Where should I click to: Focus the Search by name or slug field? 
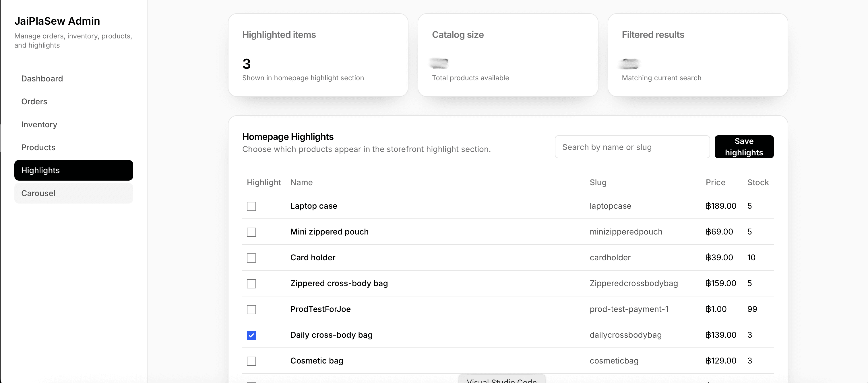coord(632,147)
